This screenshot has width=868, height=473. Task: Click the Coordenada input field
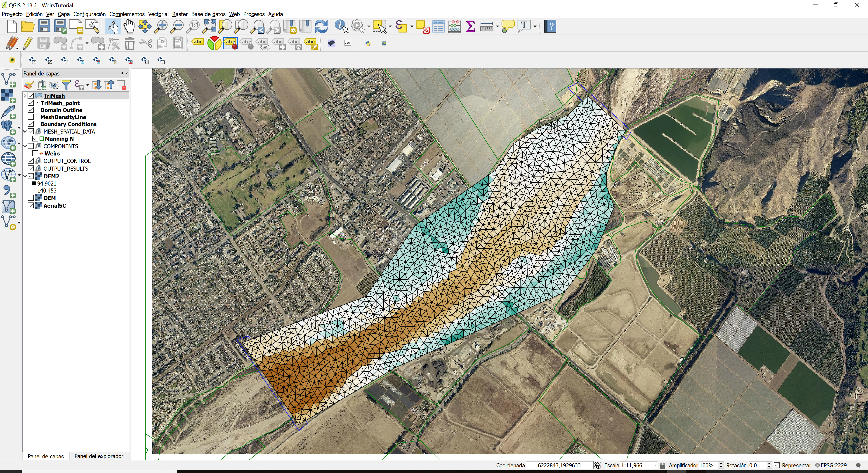click(559, 465)
